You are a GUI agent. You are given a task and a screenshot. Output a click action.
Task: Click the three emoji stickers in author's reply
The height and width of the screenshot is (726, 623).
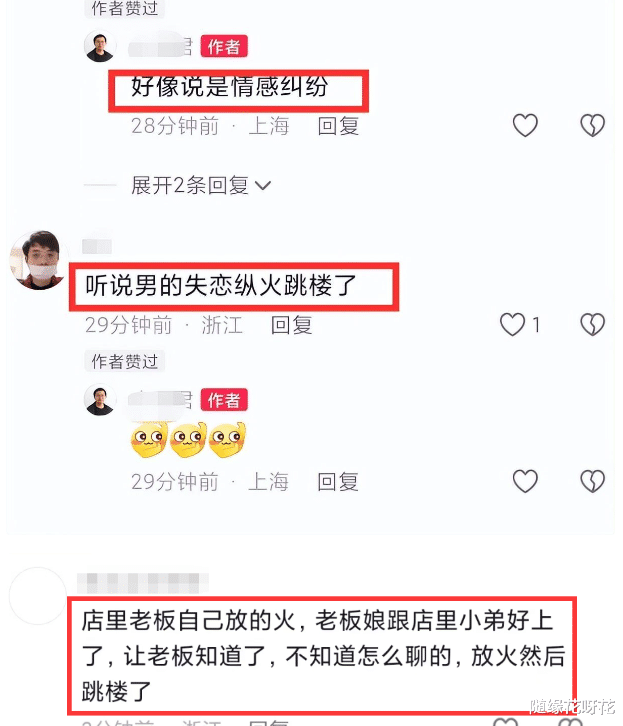pos(189,440)
